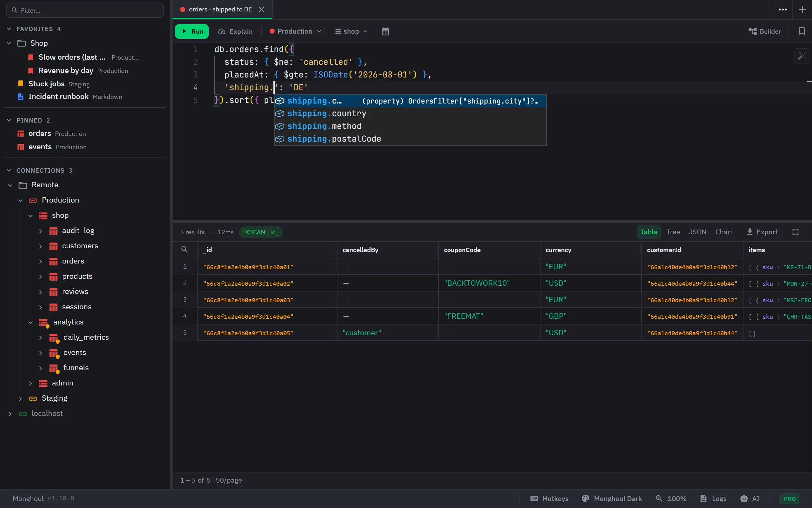The height and width of the screenshot is (508, 812).
Task: Choose shipping.postalCode autocomplete suggestion
Action: 410,139
